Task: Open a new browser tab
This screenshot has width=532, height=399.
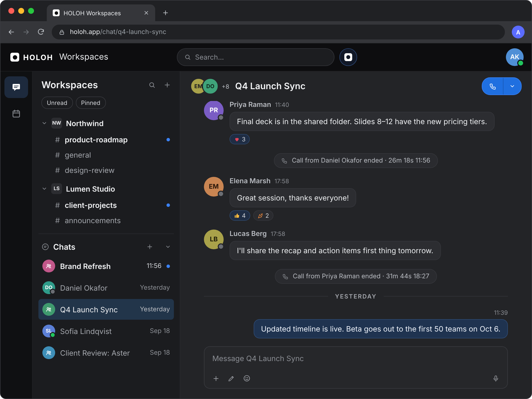Action: tap(166, 13)
